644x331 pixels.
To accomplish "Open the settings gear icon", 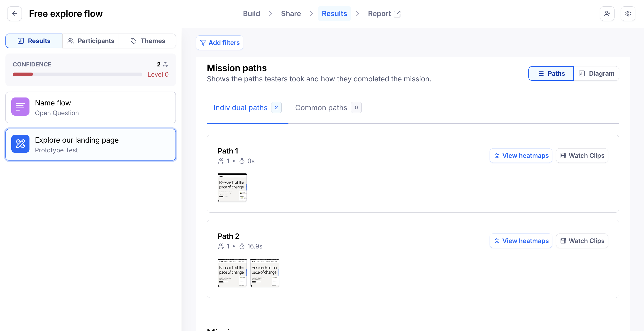I will [628, 14].
